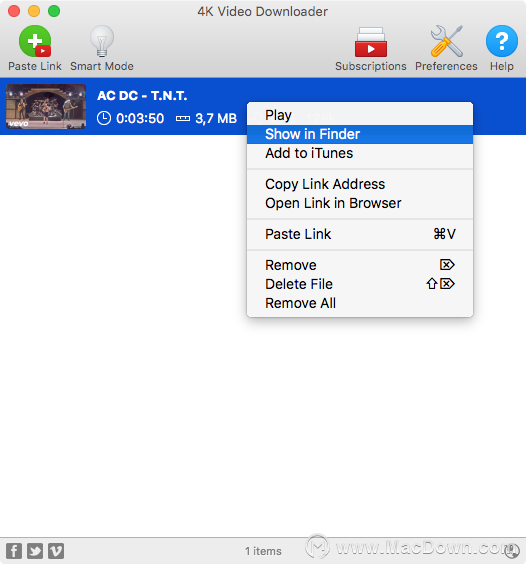Image resolution: width=526 pixels, height=564 pixels.
Task: Select Delete File menu entry
Action: point(360,284)
